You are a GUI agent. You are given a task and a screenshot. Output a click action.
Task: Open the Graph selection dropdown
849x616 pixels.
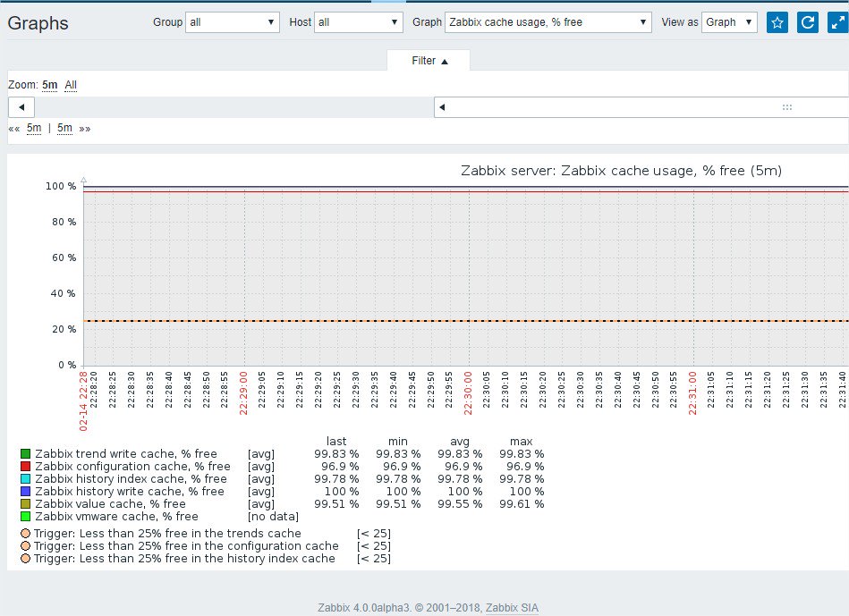pyautogui.click(x=548, y=22)
